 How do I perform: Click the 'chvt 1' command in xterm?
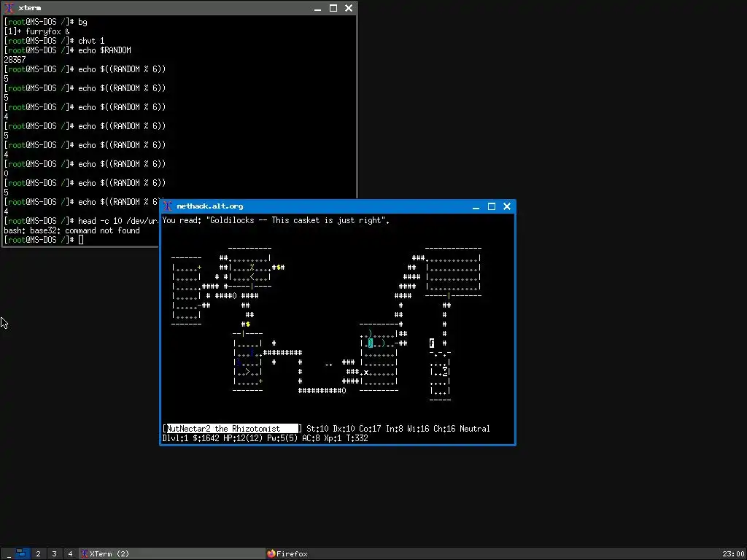pyautogui.click(x=91, y=41)
